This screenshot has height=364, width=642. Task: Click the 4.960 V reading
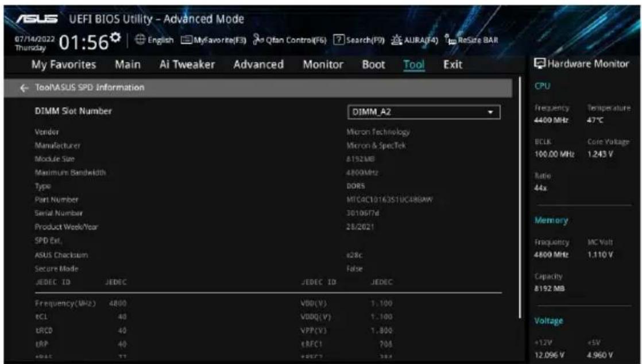pyautogui.click(x=600, y=355)
